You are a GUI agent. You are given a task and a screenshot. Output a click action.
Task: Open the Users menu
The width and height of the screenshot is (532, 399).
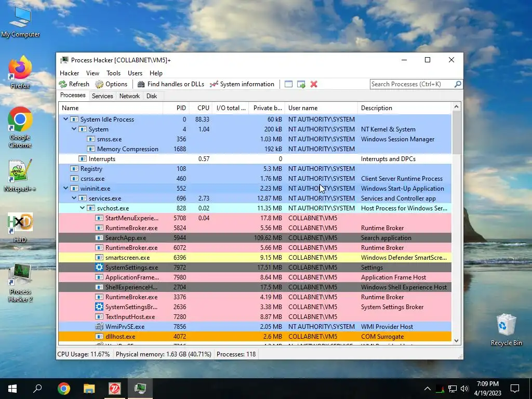135,73
